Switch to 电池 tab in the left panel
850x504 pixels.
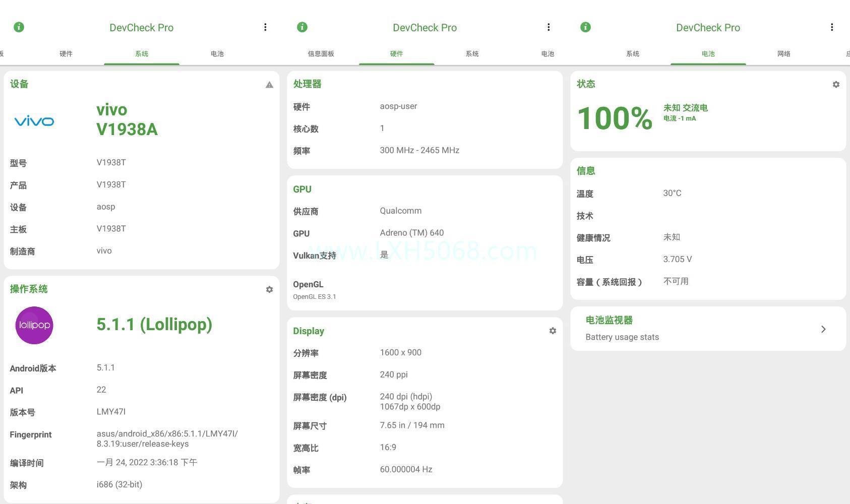pyautogui.click(x=217, y=53)
